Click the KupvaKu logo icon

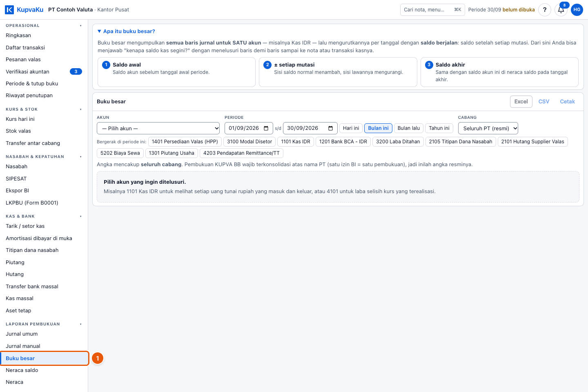pyautogui.click(x=9, y=10)
